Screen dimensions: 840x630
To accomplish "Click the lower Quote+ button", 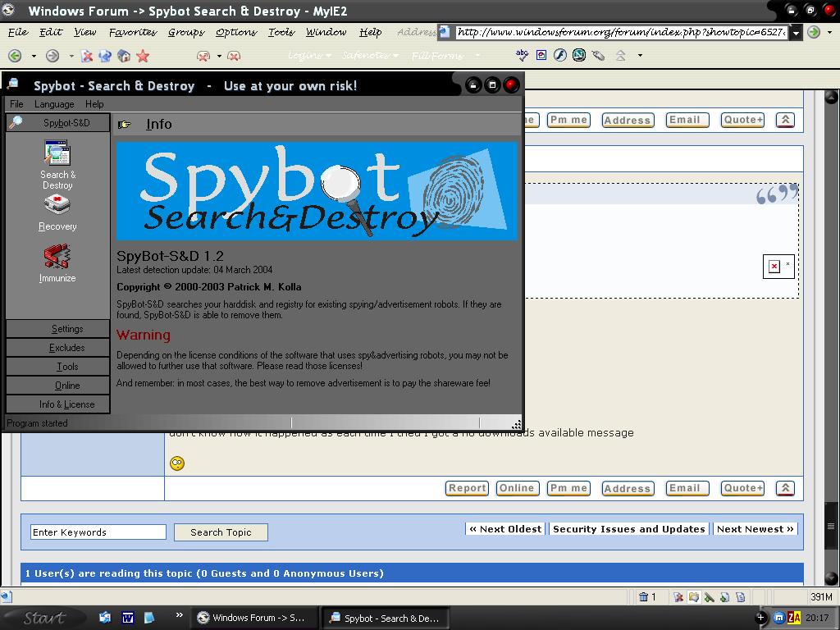I will click(x=742, y=488).
